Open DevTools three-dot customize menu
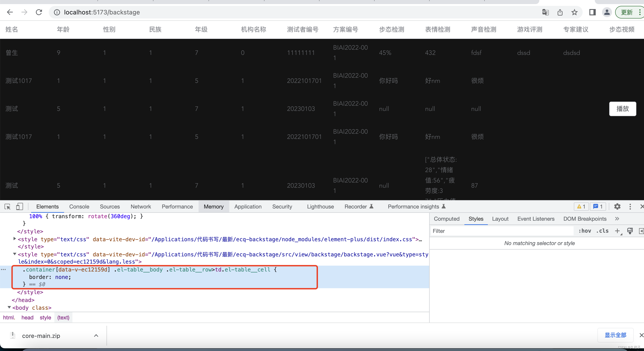This screenshot has height=351, width=644. [x=630, y=206]
